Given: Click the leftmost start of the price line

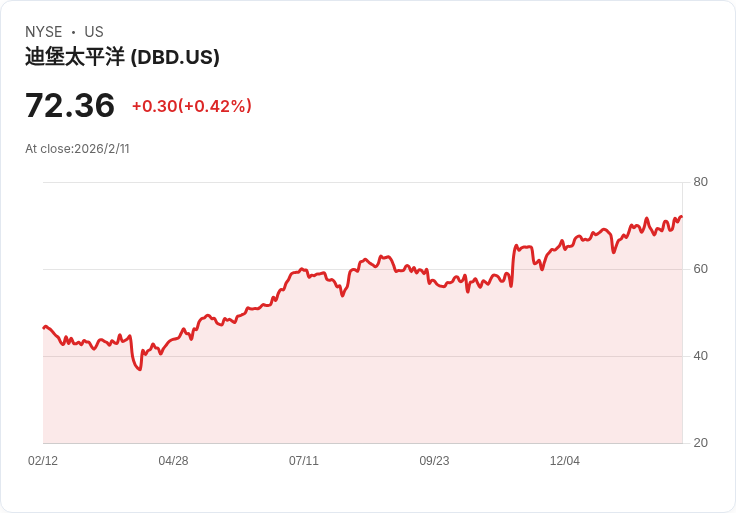Looking at the screenshot, I should click(x=44, y=327).
